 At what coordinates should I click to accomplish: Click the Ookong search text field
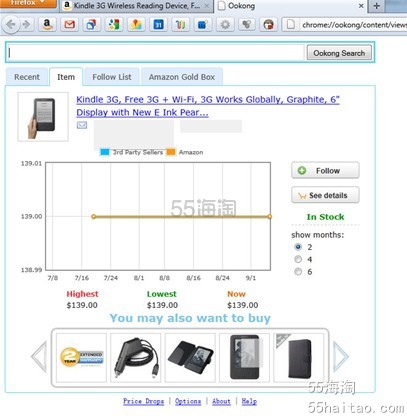coord(155,53)
